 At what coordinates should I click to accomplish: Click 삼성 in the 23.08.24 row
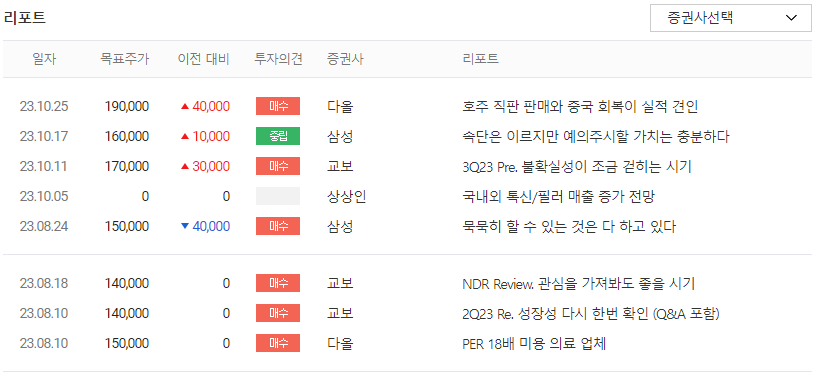340,227
